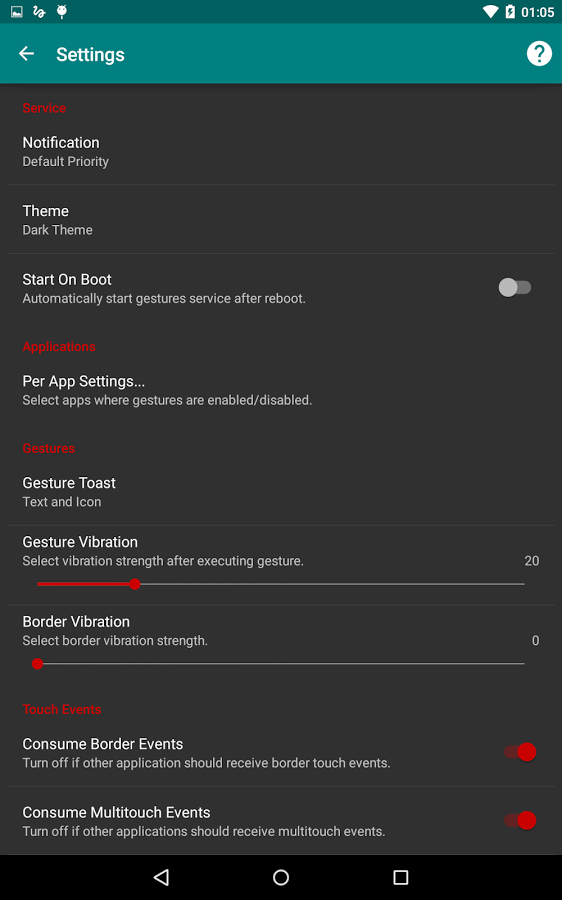Tap the Android home circle button

[x=281, y=877]
